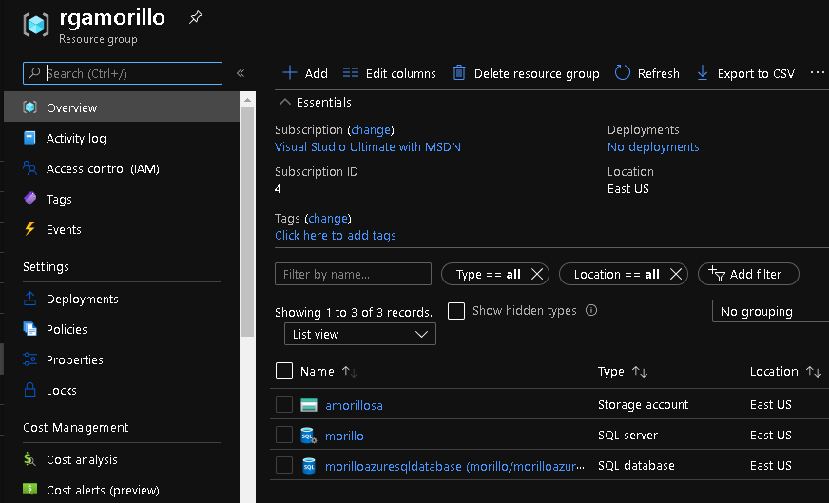Image resolution: width=829 pixels, height=503 pixels.
Task: Open the amorillosa storage account
Action: (x=354, y=405)
